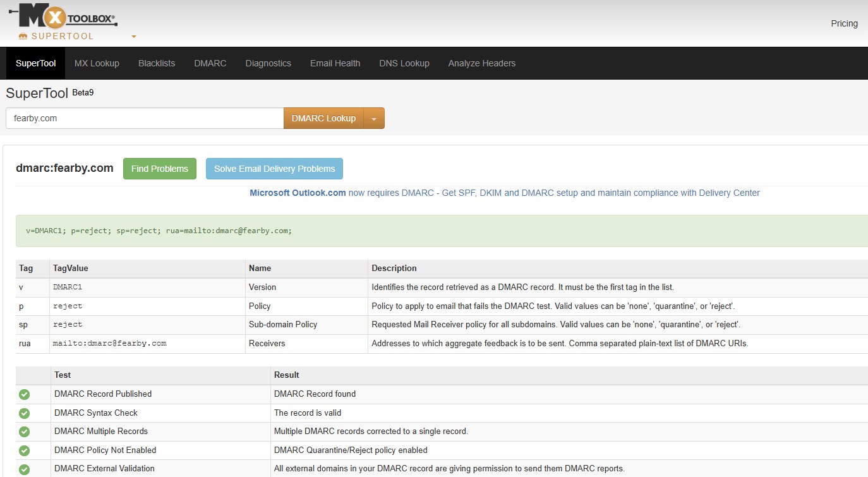Click inside the domain input showing fearby.com
868x477 pixels.
pos(144,118)
